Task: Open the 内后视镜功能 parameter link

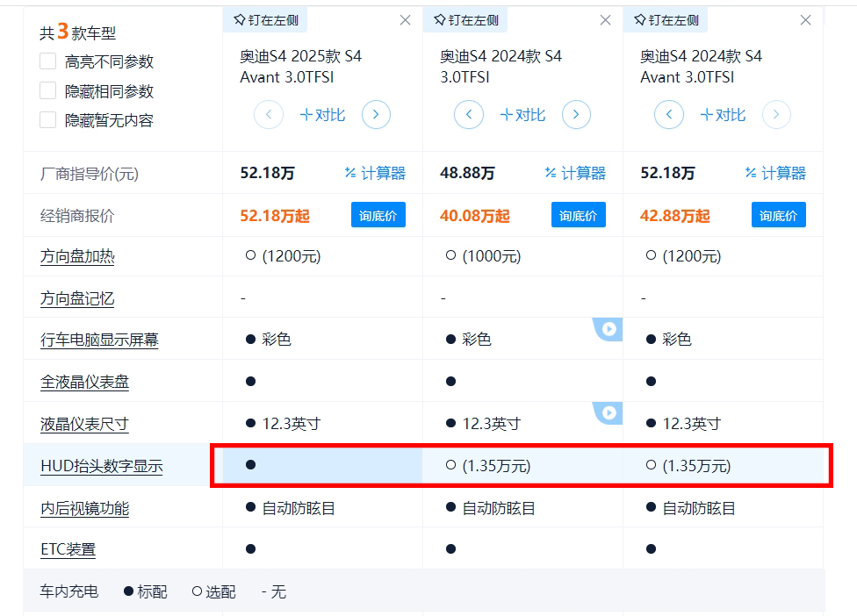Action: tap(84, 508)
